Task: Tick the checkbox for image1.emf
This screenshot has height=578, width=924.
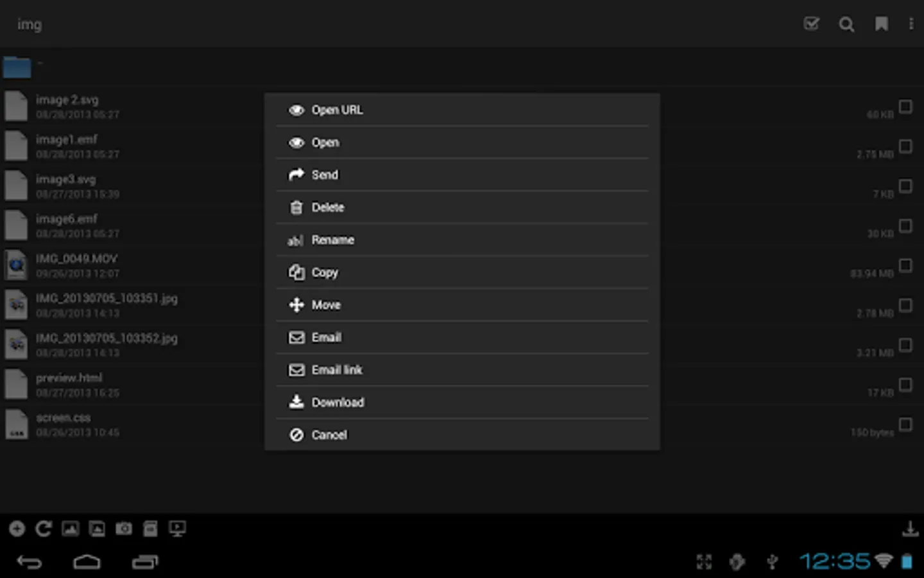Action: tap(905, 146)
